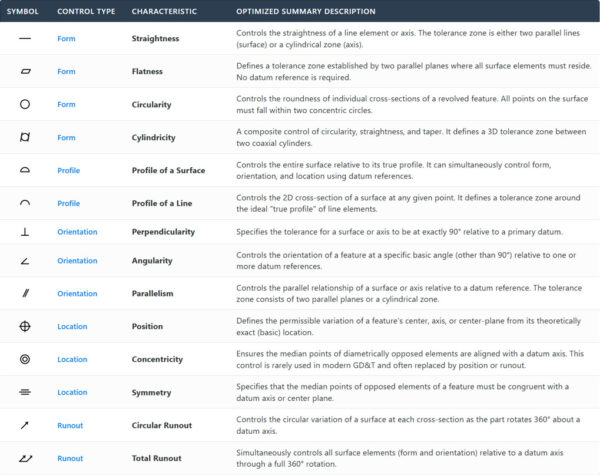Select the SYMBOL column header
Viewport: 600px width, 475px height.
(x=23, y=11)
